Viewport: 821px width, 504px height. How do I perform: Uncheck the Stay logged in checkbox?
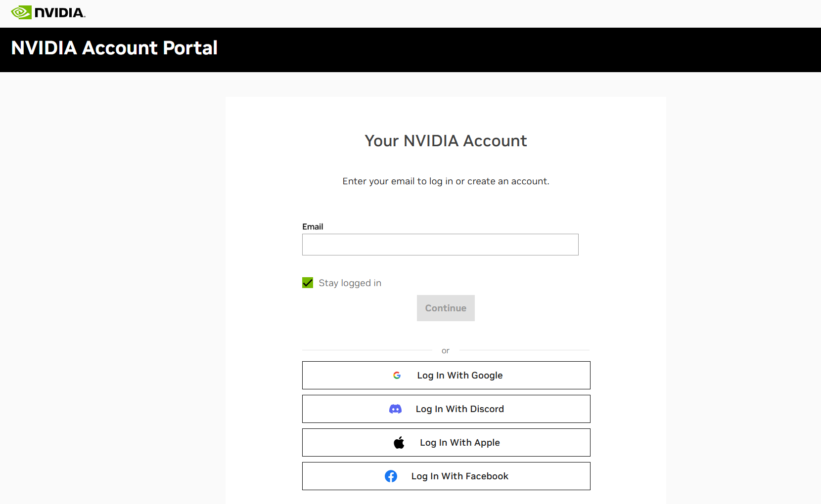pyautogui.click(x=307, y=283)
